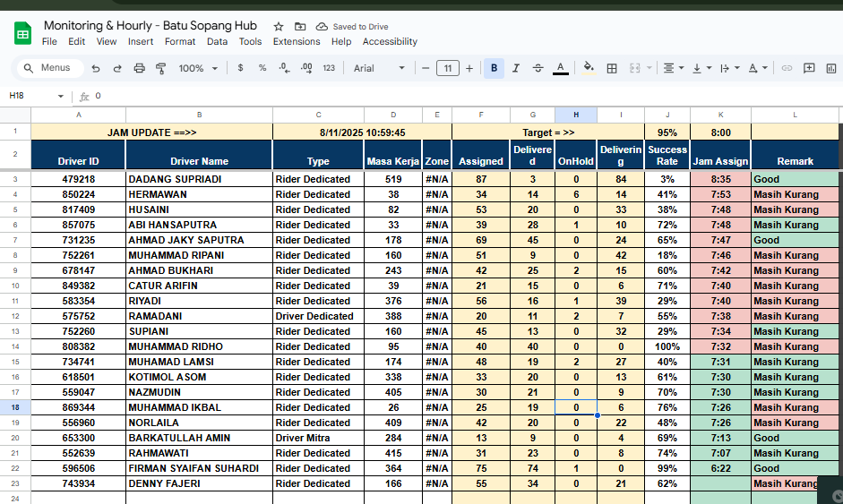843x504 pixels.
Task: Open the Arial font dropdown
Action: point(379,68)
